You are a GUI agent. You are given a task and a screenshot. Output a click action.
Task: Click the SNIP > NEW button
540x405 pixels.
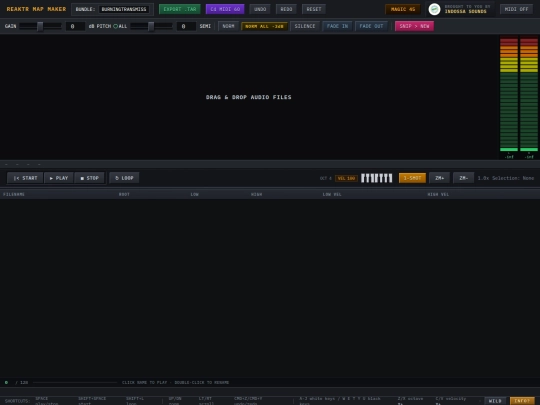(414, 26)
